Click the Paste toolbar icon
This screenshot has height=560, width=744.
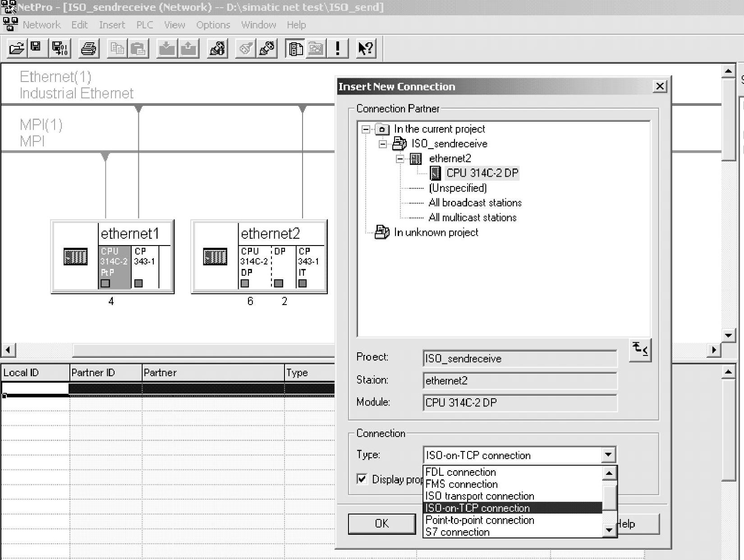point(139,48)
